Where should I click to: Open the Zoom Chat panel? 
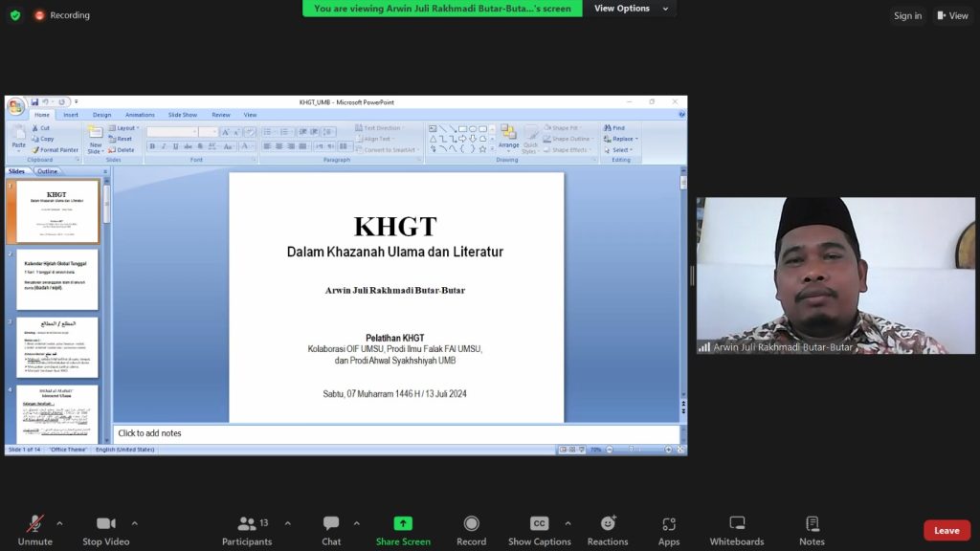pos(331,524)
